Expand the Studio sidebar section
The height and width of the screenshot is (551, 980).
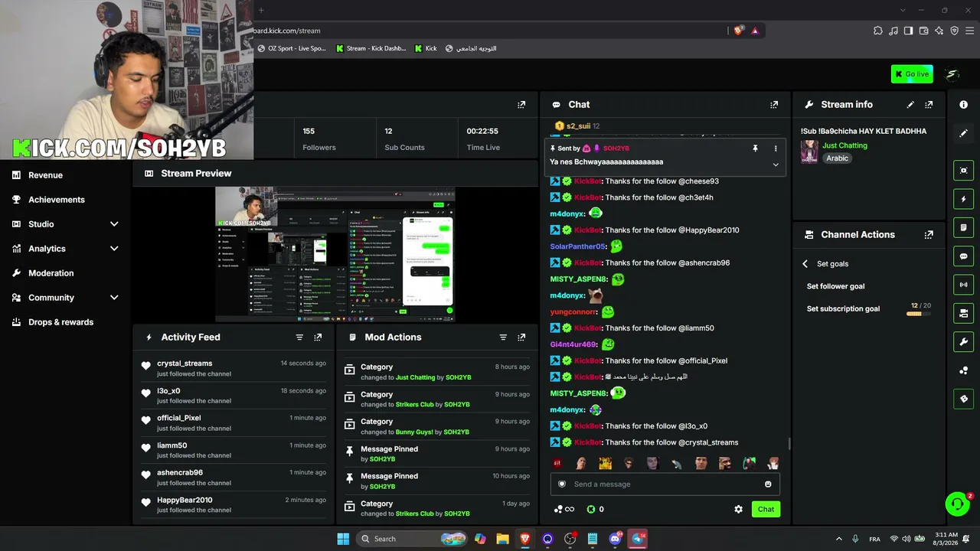tap(114, 224)
